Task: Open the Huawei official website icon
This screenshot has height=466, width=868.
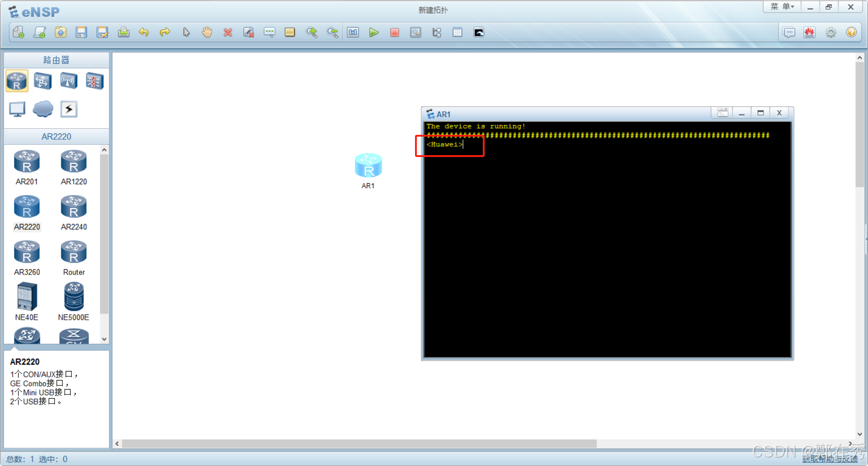Action: tap(810, 33)
